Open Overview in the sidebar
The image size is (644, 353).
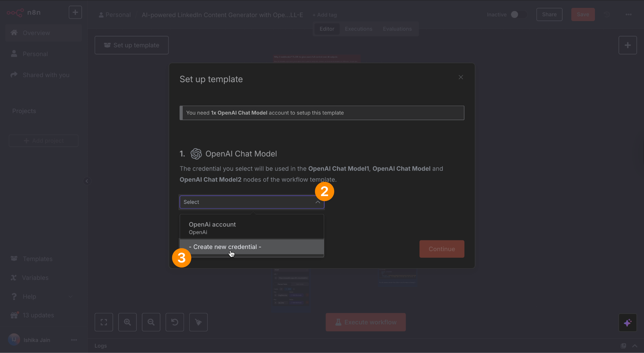coord(44,33)
